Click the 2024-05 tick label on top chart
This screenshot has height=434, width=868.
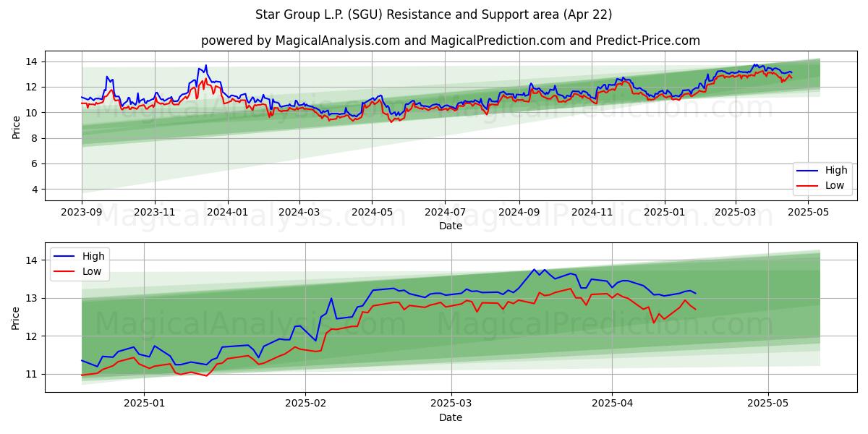[x=373, y=213]
